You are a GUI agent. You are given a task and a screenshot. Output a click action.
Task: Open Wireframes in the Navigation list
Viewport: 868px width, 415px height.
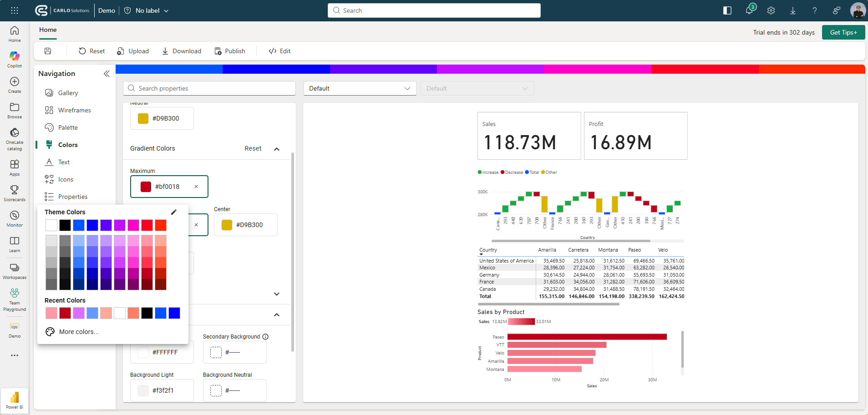(x=74, y=110)
